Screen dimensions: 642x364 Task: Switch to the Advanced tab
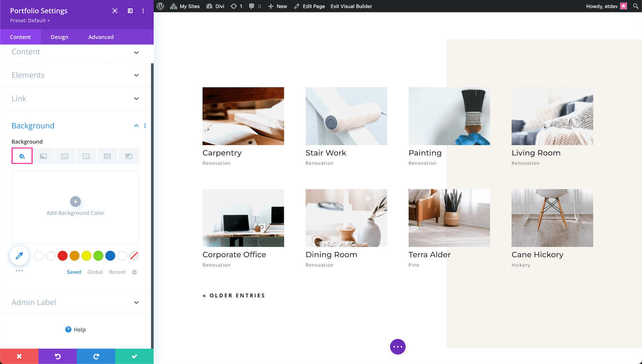click(101, 37)
